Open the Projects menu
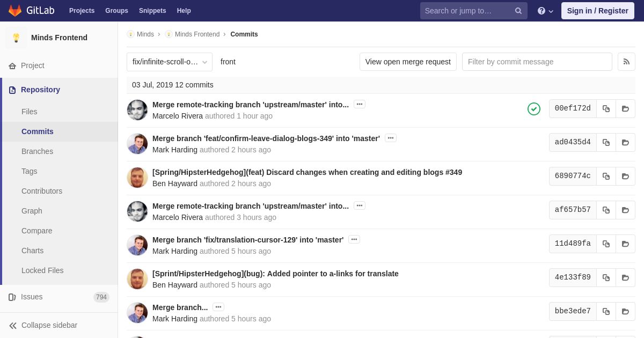 coord(82,11)
